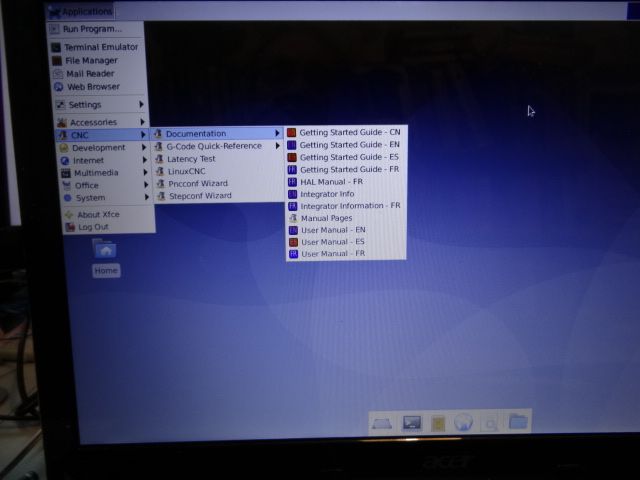Open the Applications menu button
640x480 pixels.
pyautogui.click(x=80, y=12)
